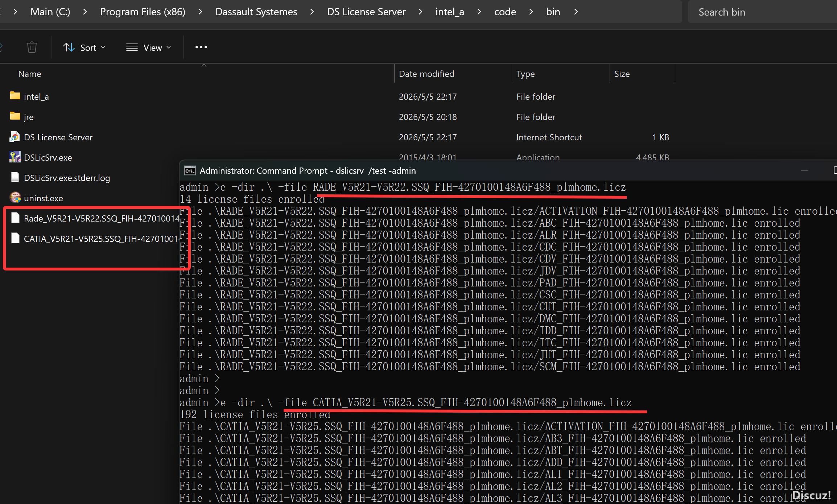The image size is (837, 504).
Task: Expand chevron after DS License Server breadcrumb
Action: 420,12
